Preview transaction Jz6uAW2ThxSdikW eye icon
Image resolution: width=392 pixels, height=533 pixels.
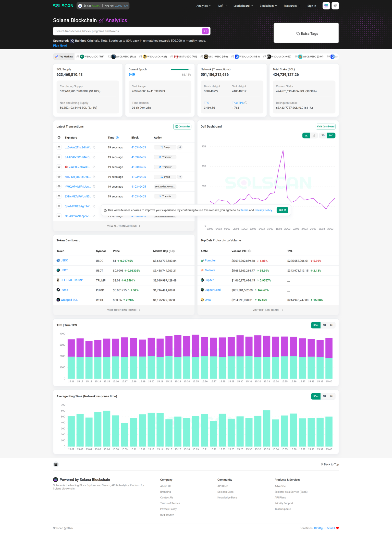[x=59, y=147]
